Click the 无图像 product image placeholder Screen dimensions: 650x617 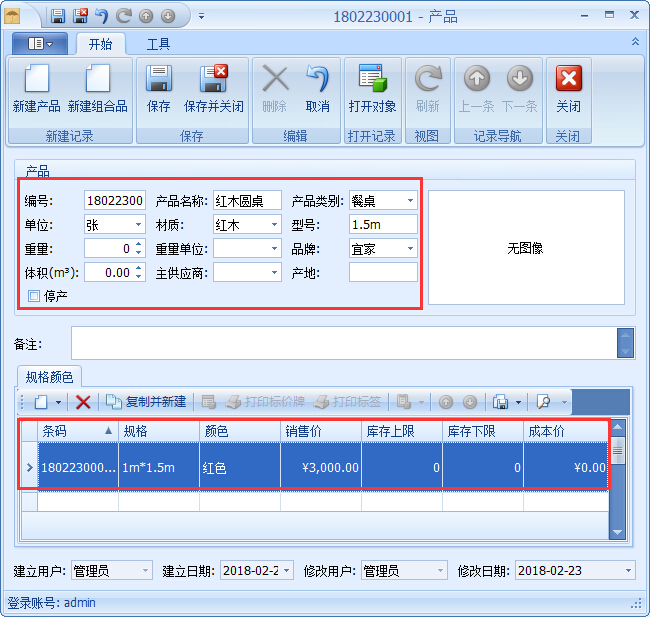pos(525,248)
